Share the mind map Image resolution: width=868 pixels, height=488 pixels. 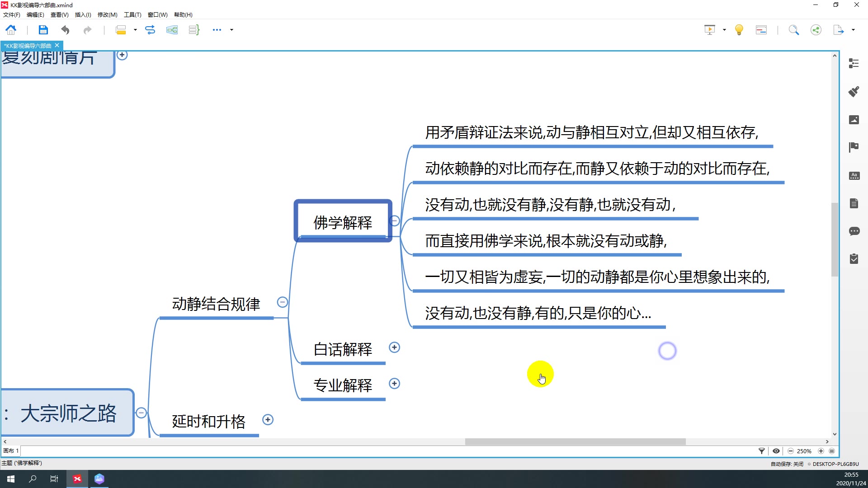point(816,30)
